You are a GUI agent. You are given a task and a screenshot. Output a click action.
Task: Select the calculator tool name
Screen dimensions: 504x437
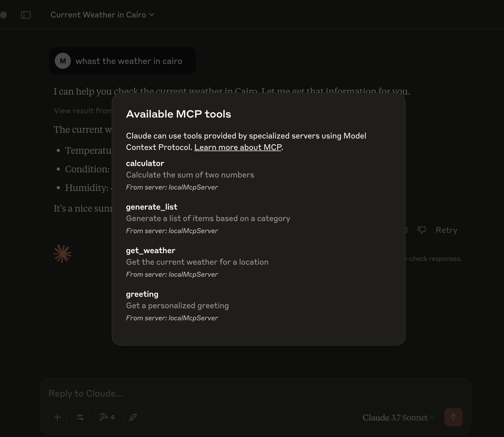[x=145, y=163]
